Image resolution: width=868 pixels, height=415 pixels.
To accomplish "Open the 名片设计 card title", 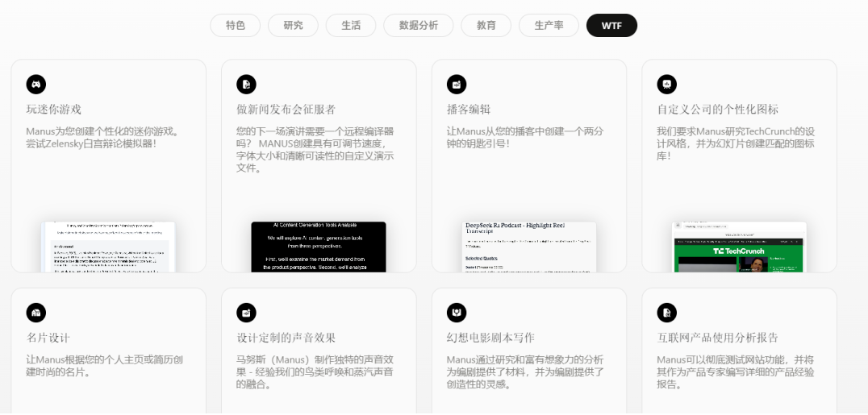I will tap(48, 338).
